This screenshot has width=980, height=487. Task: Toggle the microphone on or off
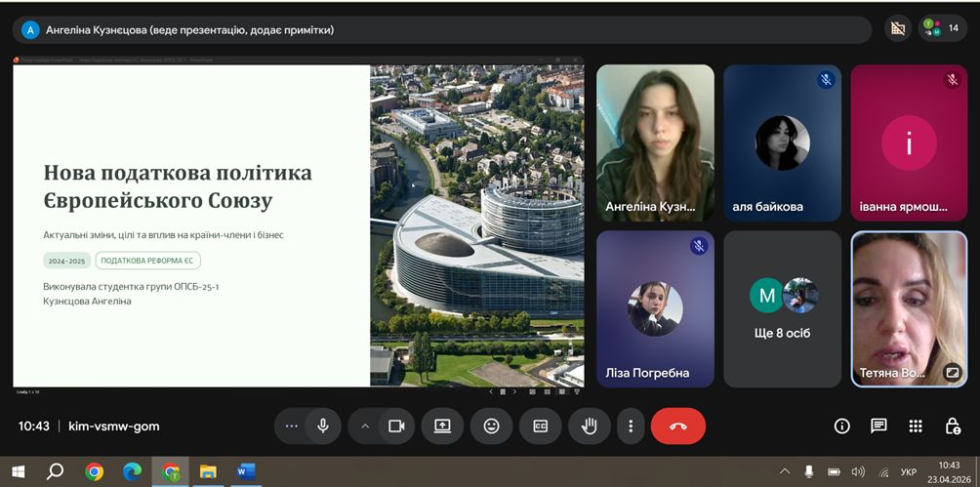pyautogui.click(x=322, y=426)
